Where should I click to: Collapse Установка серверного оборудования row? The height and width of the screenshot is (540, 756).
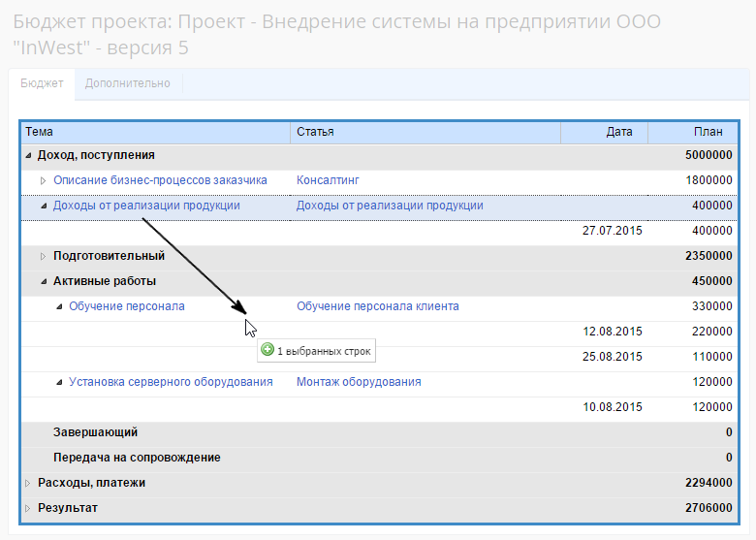(x=59, y=382)
